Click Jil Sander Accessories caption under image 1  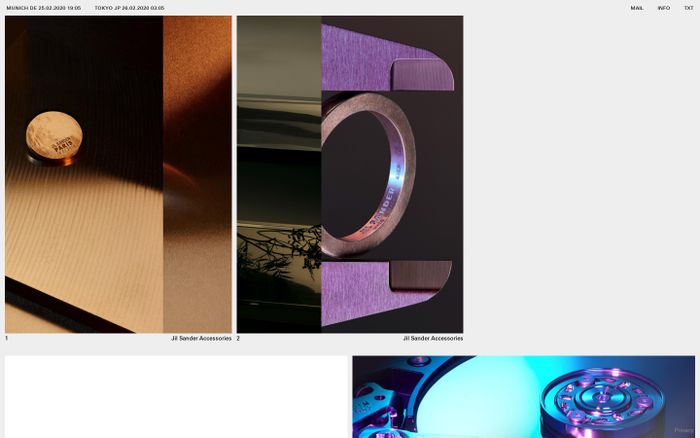(x=201, y=338)
